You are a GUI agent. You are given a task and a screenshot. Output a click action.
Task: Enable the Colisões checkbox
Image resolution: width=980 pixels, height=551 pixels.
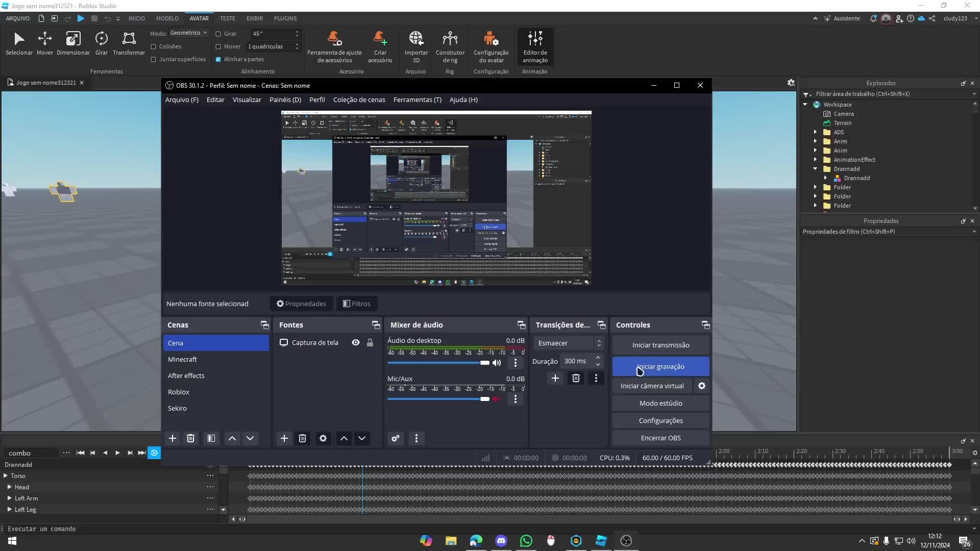(x=154, y=46)
